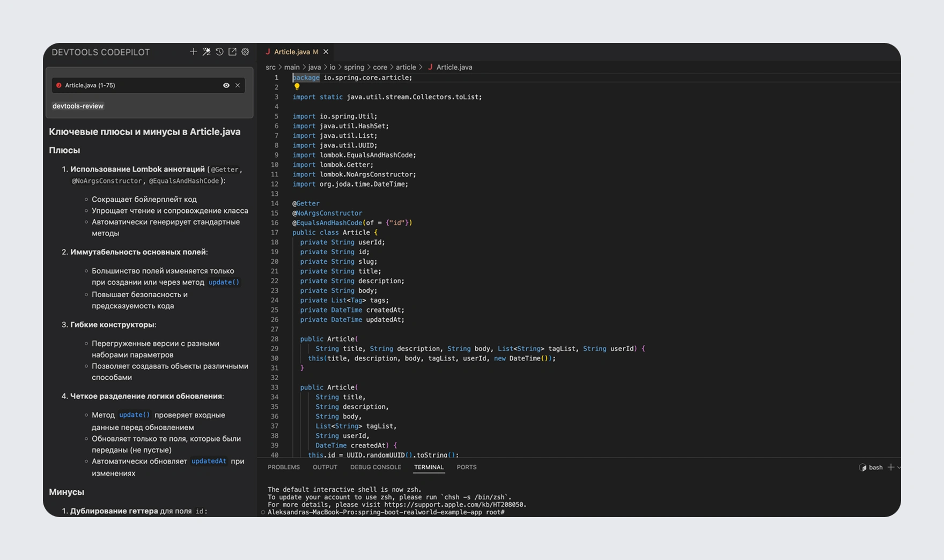Screen dimensions: 944x560
Task: Open chat history in Codepilot panel
Action: coord(219,51)
